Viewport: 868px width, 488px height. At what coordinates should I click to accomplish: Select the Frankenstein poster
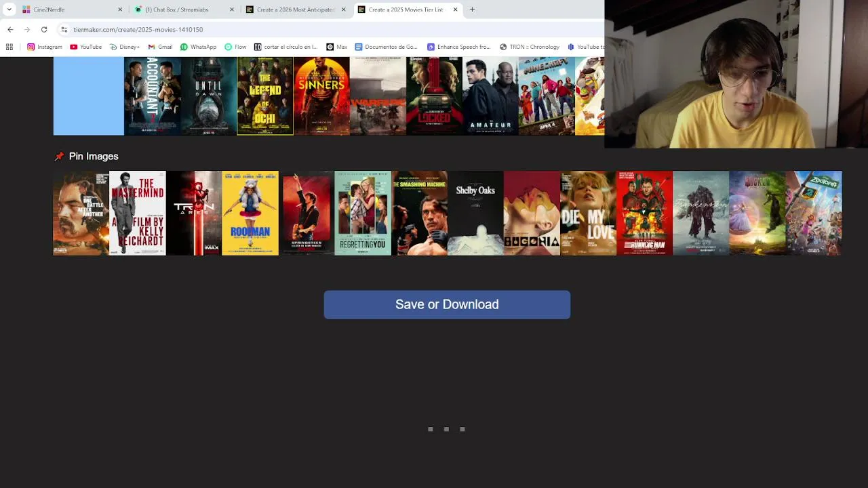pyautogui.click(x=701, y=213)
